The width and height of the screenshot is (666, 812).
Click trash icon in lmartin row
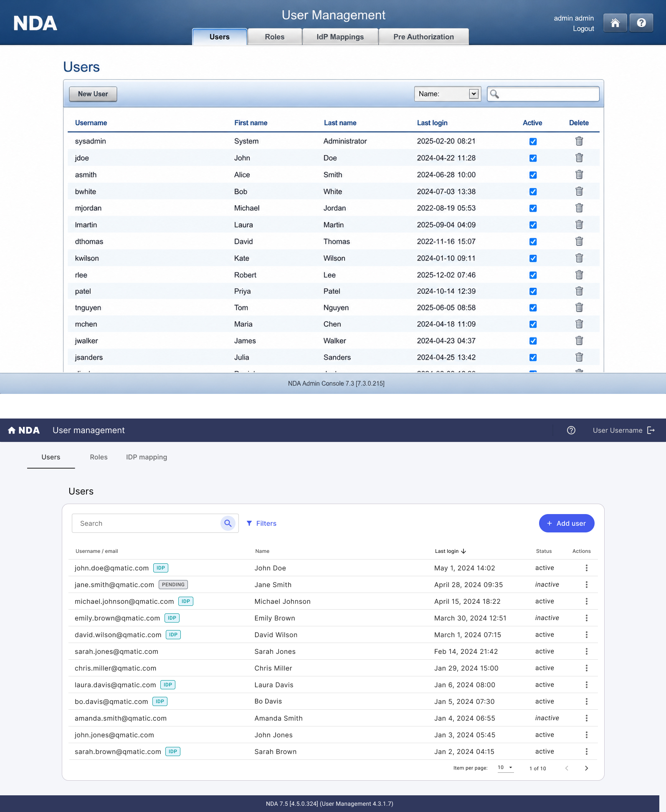coord(579,224)
